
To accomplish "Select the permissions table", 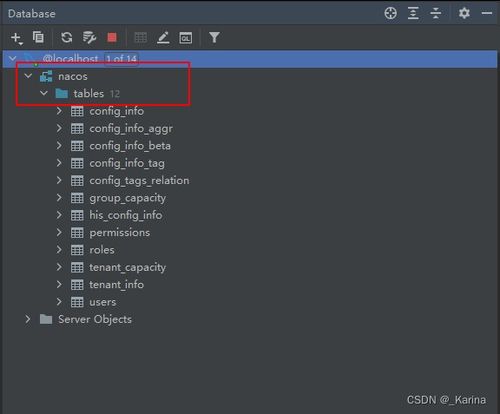I will point(120,232).
